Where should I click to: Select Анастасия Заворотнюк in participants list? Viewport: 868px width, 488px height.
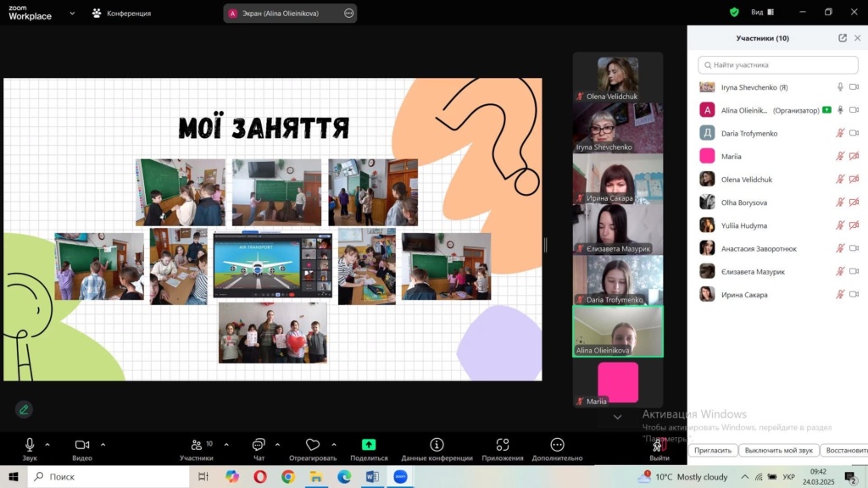pos(778,248)
